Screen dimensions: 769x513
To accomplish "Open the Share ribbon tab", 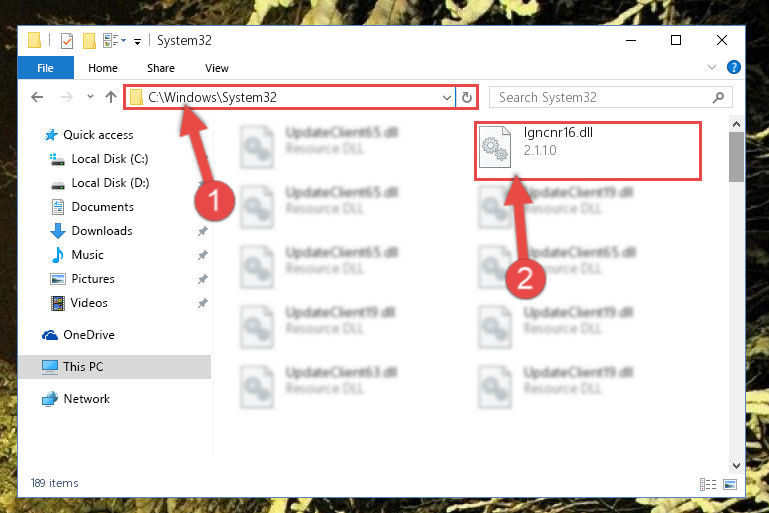I will [x=160, y=68].
